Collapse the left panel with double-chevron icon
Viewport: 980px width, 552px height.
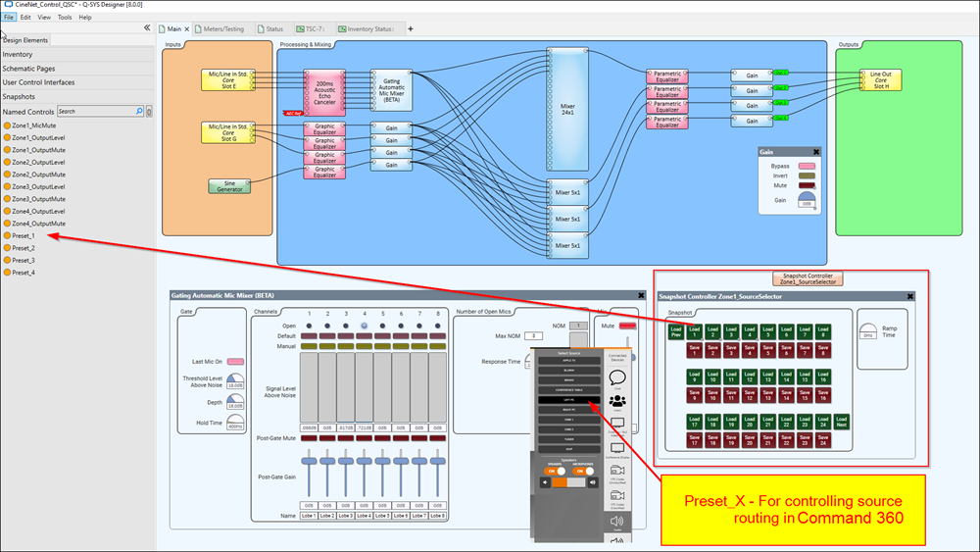(147, 28)
